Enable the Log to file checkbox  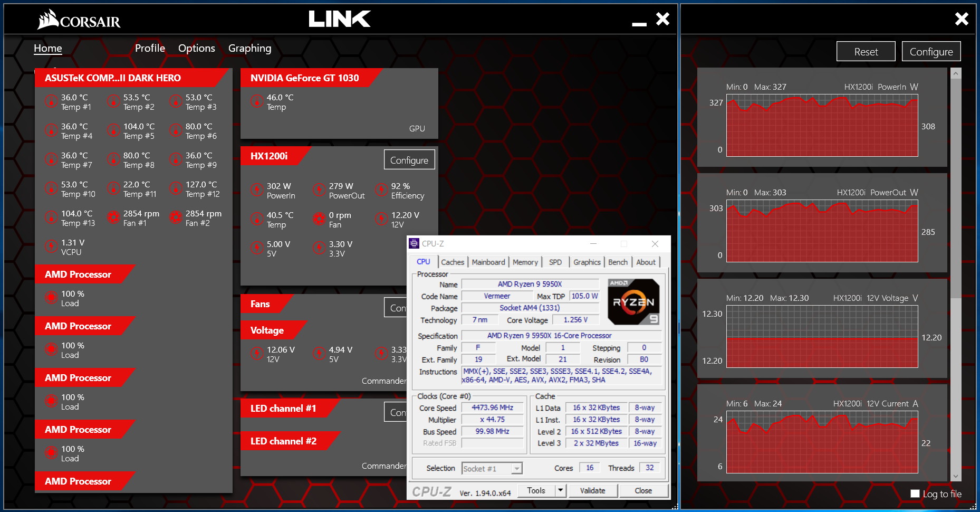pos(915,494)
